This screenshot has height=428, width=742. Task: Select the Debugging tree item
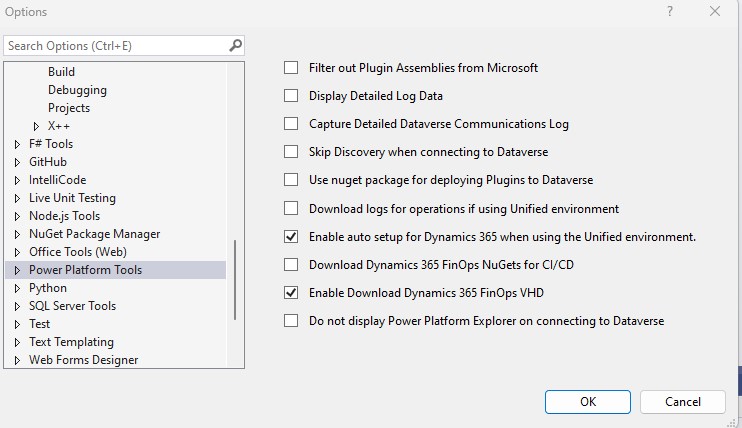point(77,90)
